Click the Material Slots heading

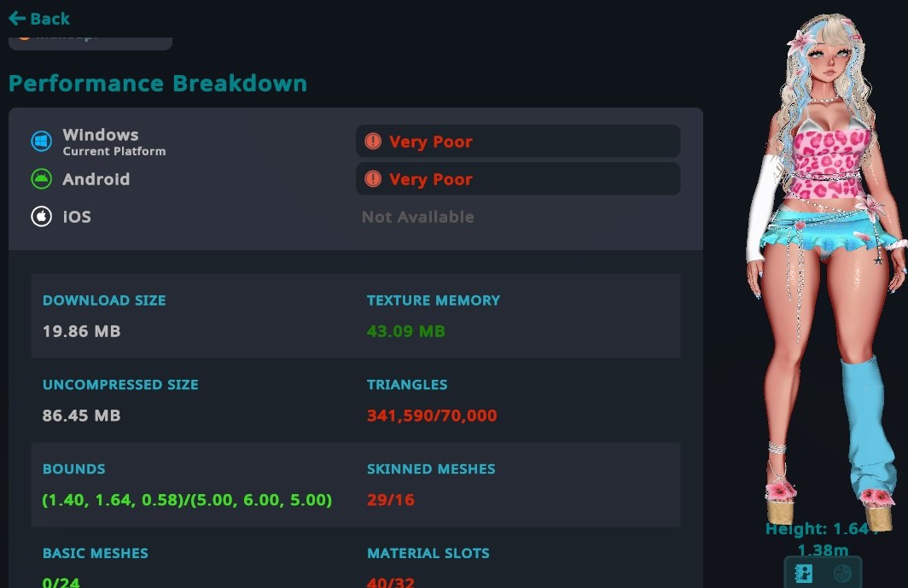428,553
